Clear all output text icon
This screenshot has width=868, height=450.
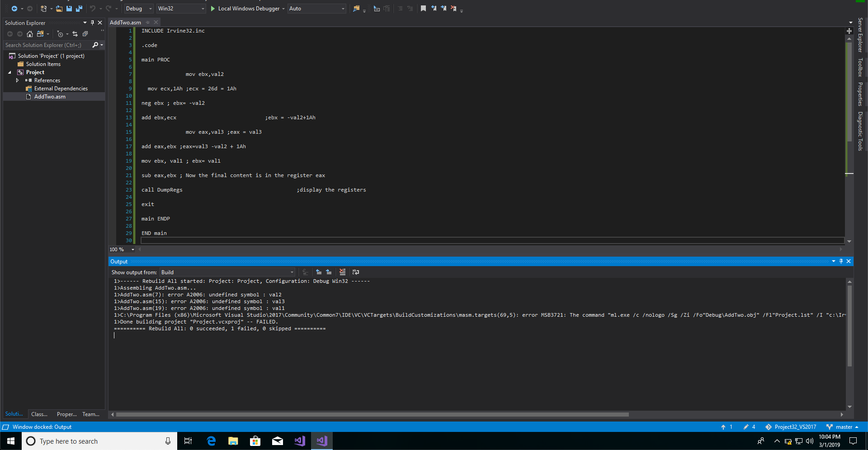click(342, 272)
